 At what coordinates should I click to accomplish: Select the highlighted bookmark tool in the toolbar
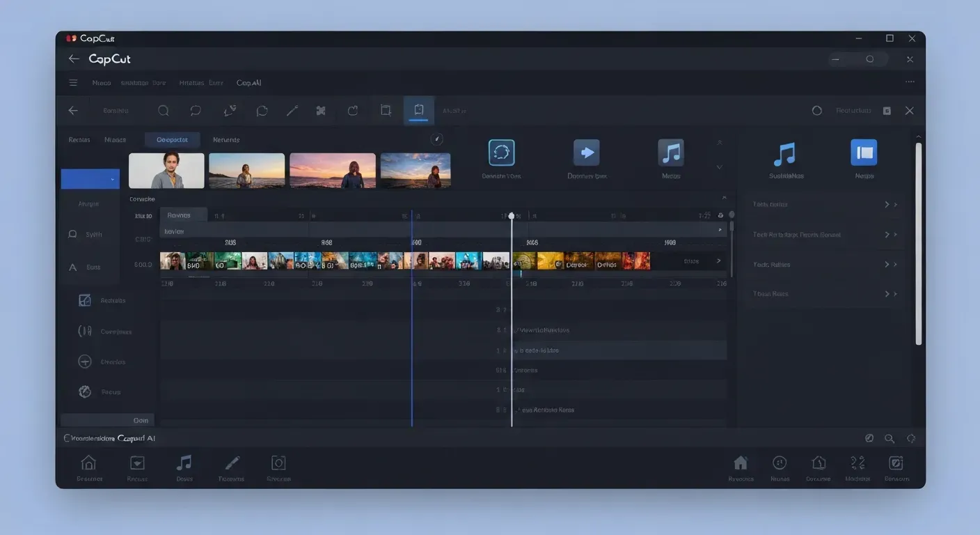[x=418, y=110]
